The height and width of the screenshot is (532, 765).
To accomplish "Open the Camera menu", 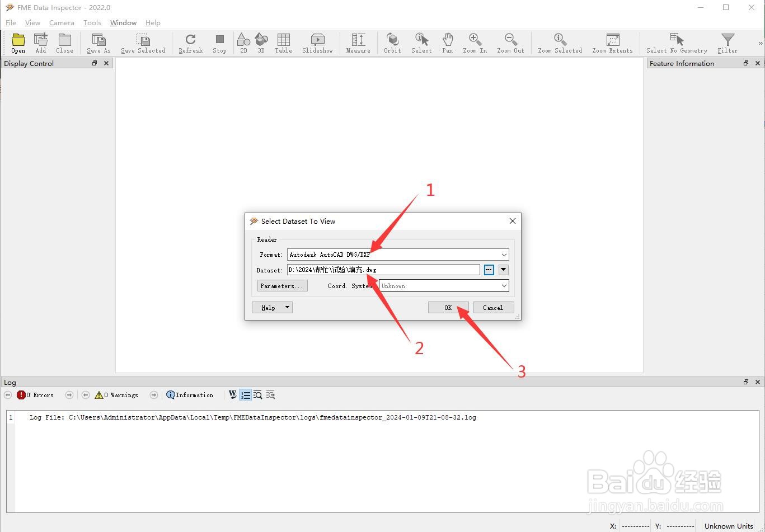I will (x=62, y=23).
